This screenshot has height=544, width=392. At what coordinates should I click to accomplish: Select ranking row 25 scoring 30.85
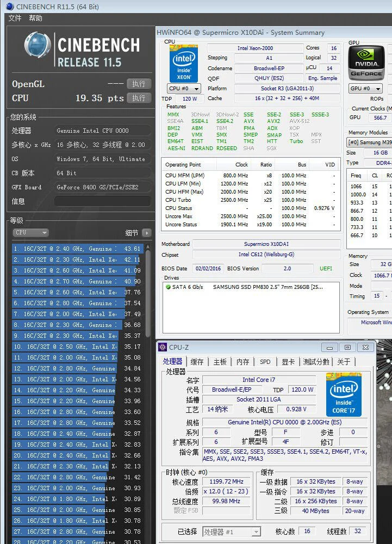77,510
